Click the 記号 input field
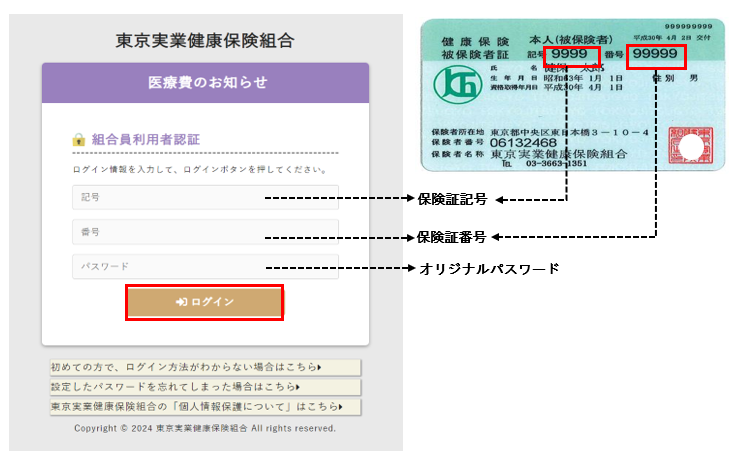Screen dimensions: 733x471 205,197
